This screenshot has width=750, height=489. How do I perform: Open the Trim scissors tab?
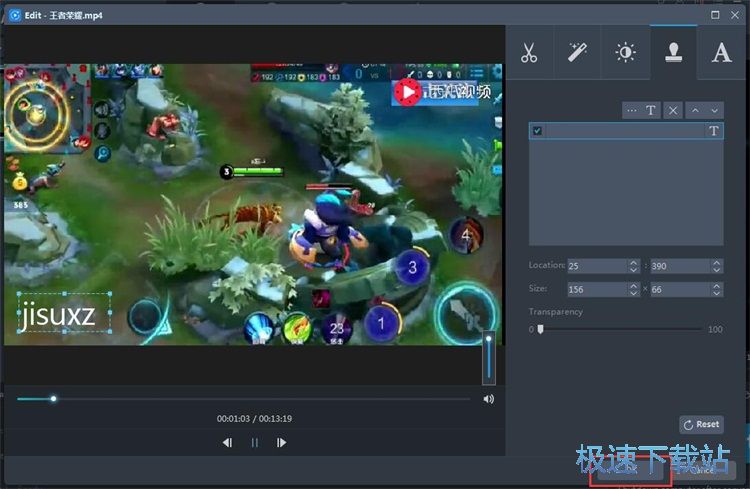529,54
